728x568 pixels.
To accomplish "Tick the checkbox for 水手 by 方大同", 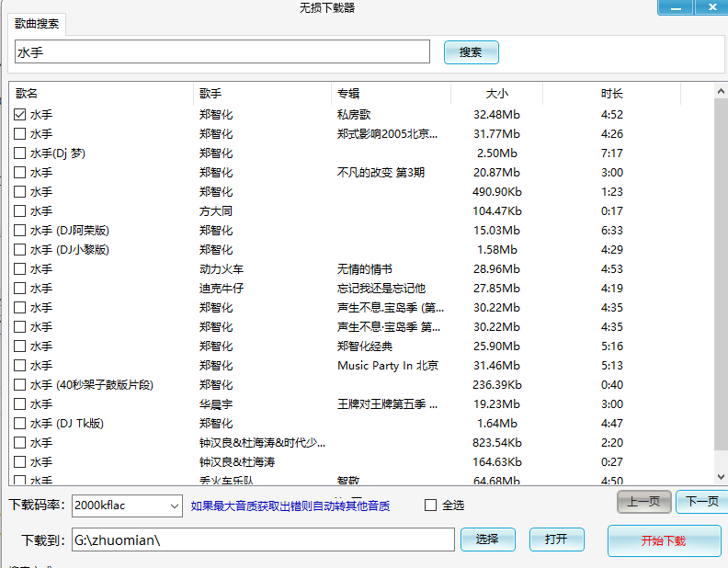I will (x=20, y=211).
